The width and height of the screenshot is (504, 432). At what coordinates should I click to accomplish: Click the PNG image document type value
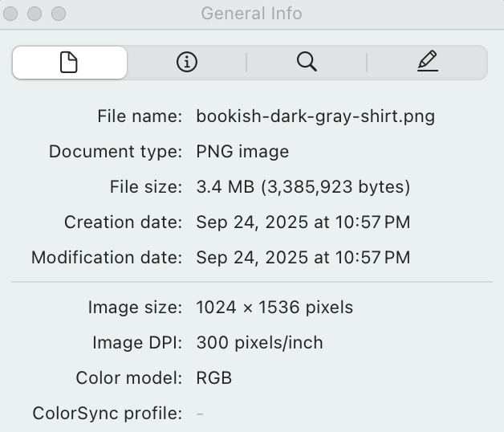click(242, 152)
